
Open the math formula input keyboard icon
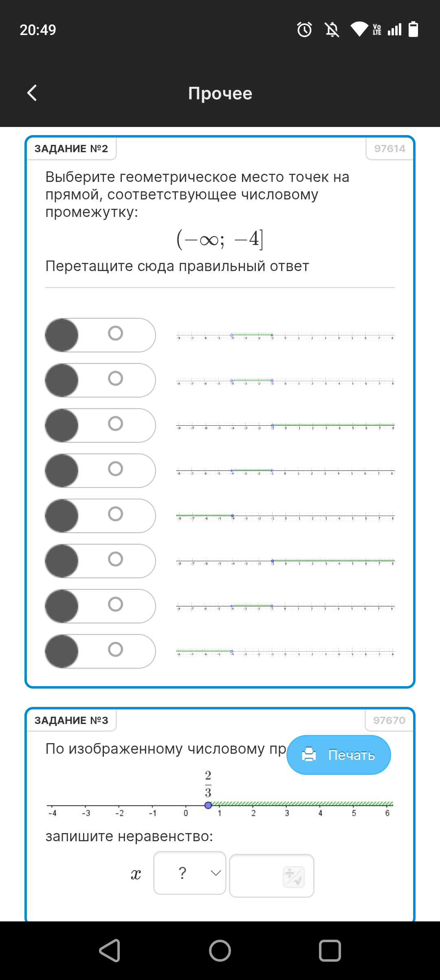click(x=293, y=877)
